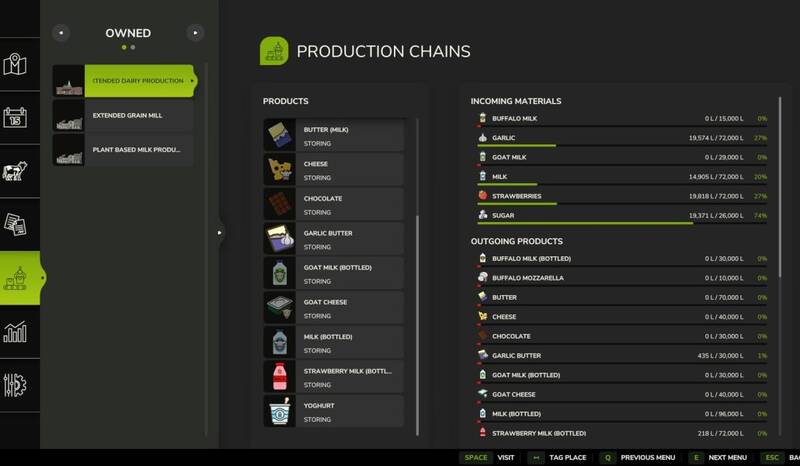Open the Animals cow icon page
800x466 pixels.
(x=15, y=171)
